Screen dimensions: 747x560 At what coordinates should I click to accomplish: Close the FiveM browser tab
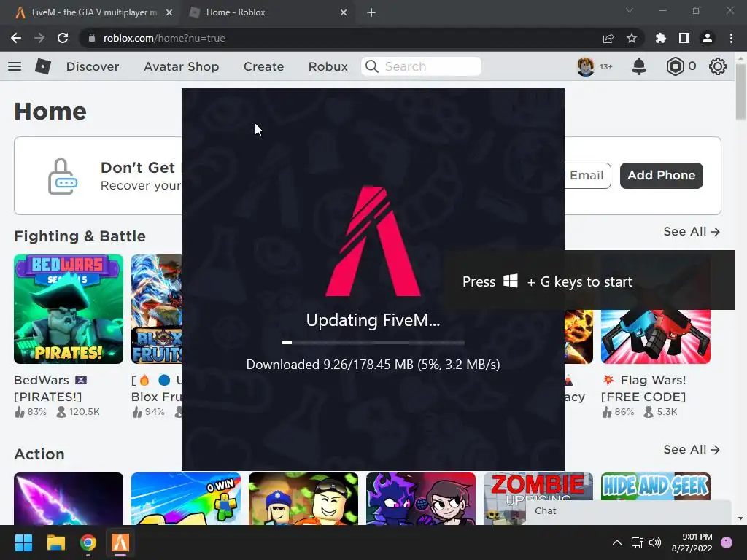(x=169, y=12)
